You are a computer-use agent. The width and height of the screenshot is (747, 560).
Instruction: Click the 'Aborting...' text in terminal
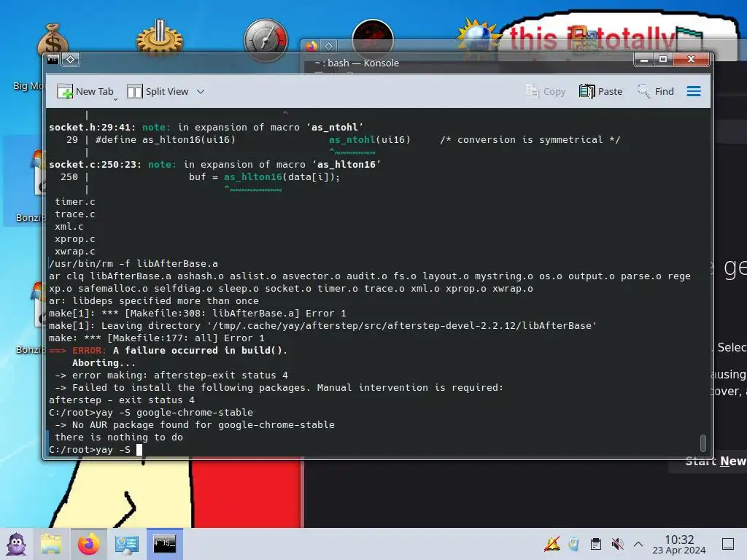(x=104, y=363)
